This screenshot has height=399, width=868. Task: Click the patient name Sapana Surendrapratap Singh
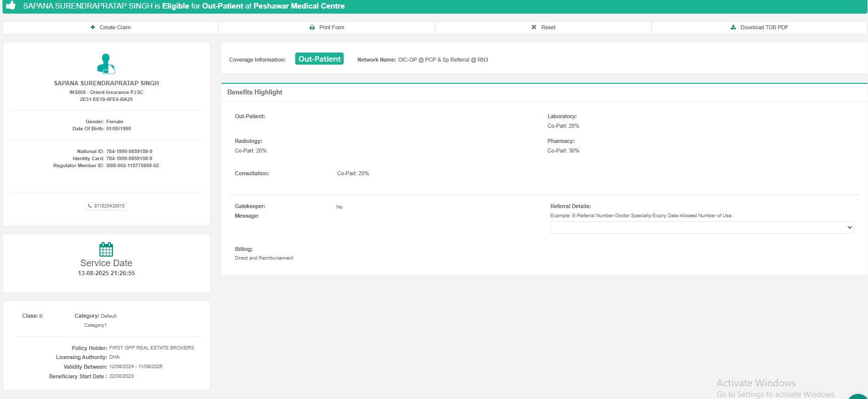coord(106,83)
